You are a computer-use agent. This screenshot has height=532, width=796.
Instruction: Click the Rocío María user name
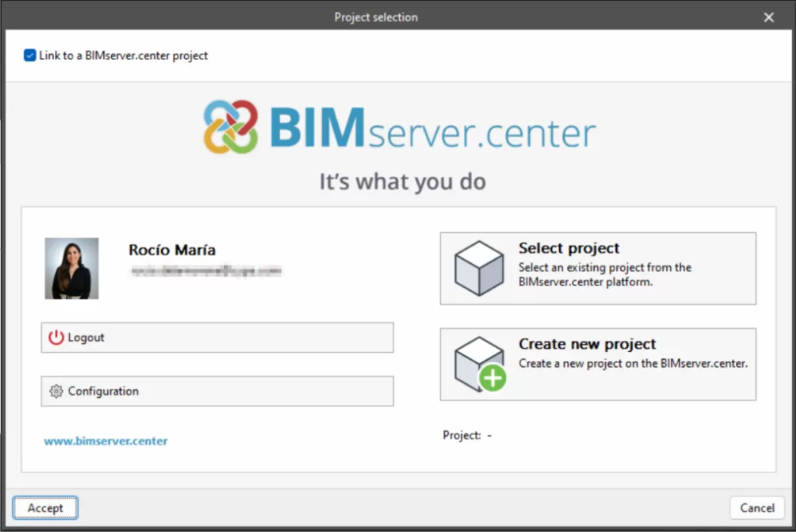[172, 249]
